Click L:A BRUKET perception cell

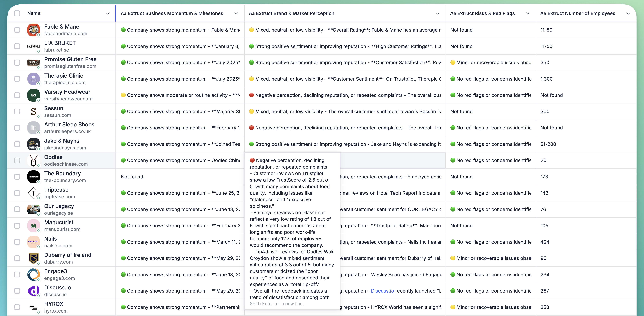tap(345, 46)
